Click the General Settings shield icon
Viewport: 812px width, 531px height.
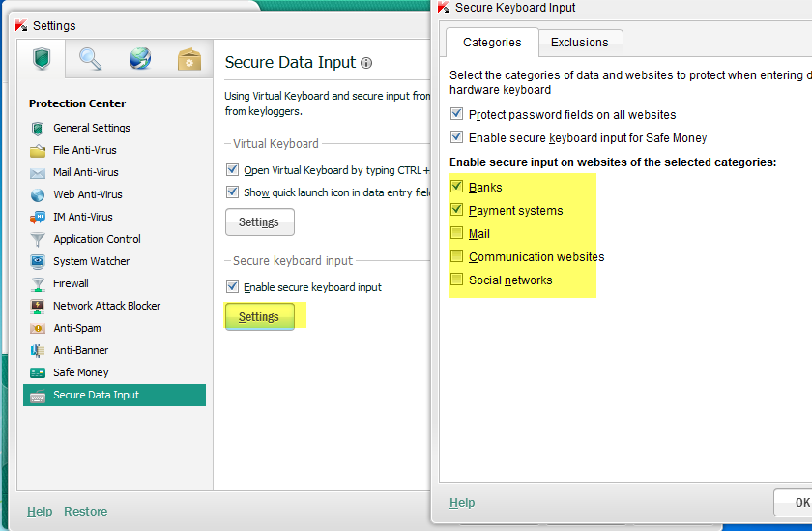pos(38,128)
